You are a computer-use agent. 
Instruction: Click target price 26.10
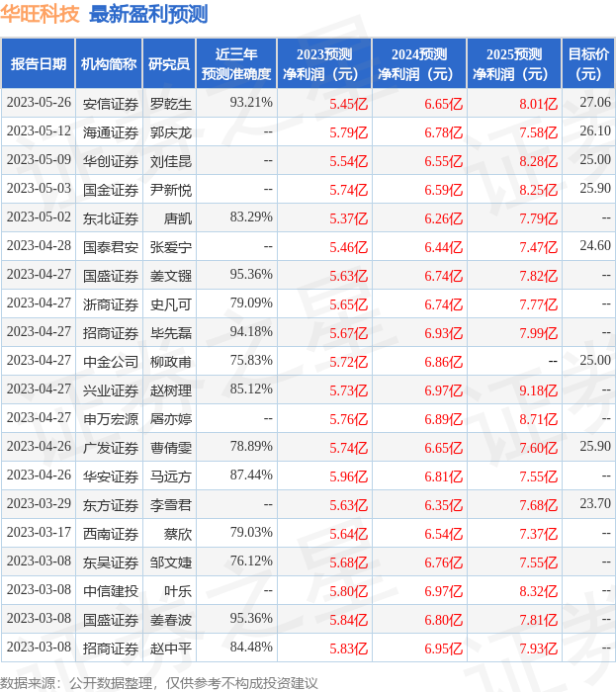pyautogui.click(x=595, y=131)
